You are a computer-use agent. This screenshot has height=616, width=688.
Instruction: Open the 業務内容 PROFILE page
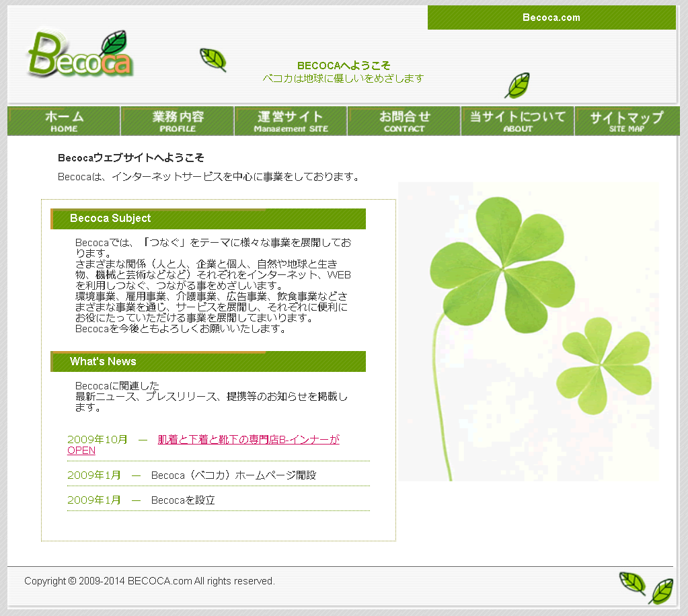(x=176, y=121)
